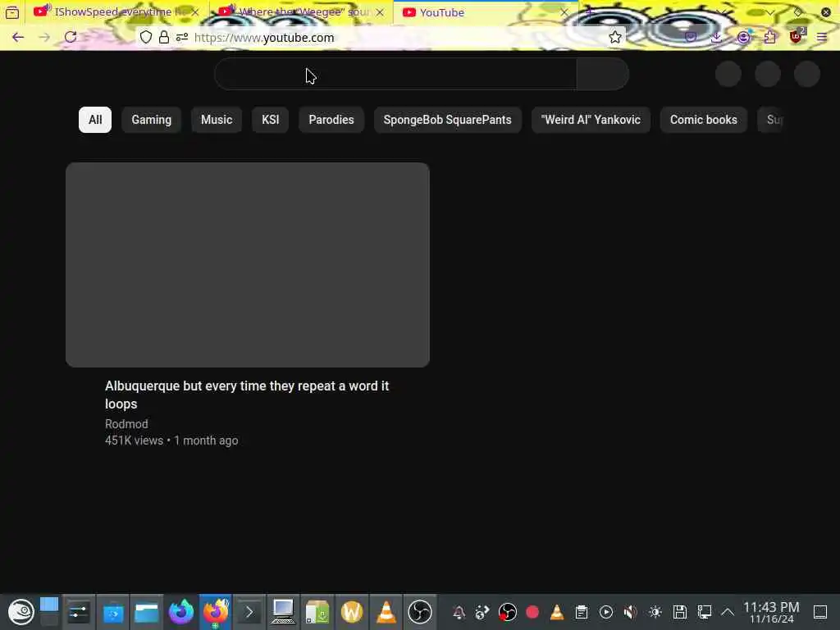Open the tracking protection shield icon
Viewport: 840px width, 630px height.
coord(146,37)
